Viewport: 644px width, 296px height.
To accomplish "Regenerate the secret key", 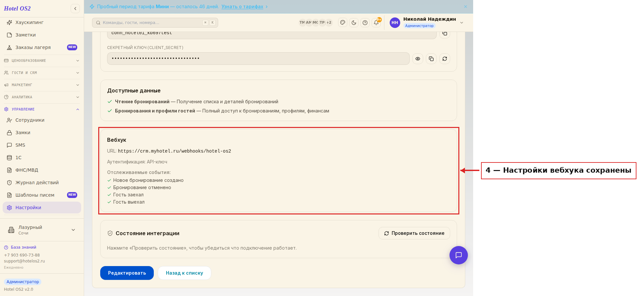I will (x=445, y=59).
